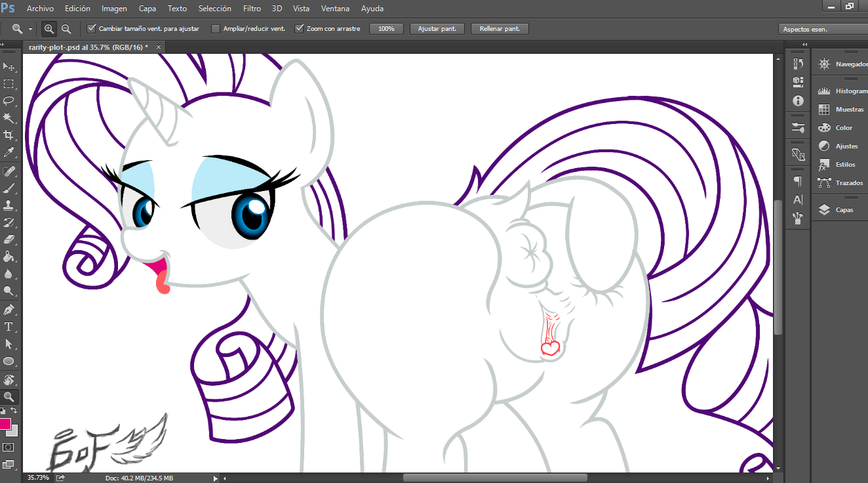Open the Paragraph panel icon

pyautogui.click(x=798, y=181)
